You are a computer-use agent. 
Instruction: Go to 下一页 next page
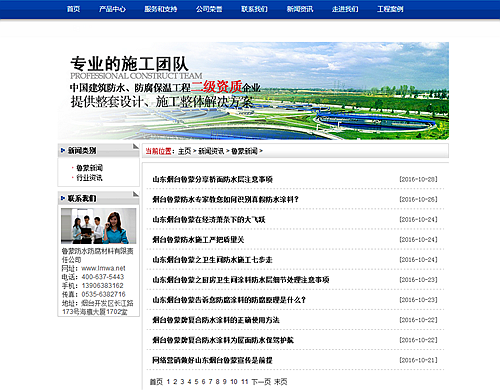point(261,382)
